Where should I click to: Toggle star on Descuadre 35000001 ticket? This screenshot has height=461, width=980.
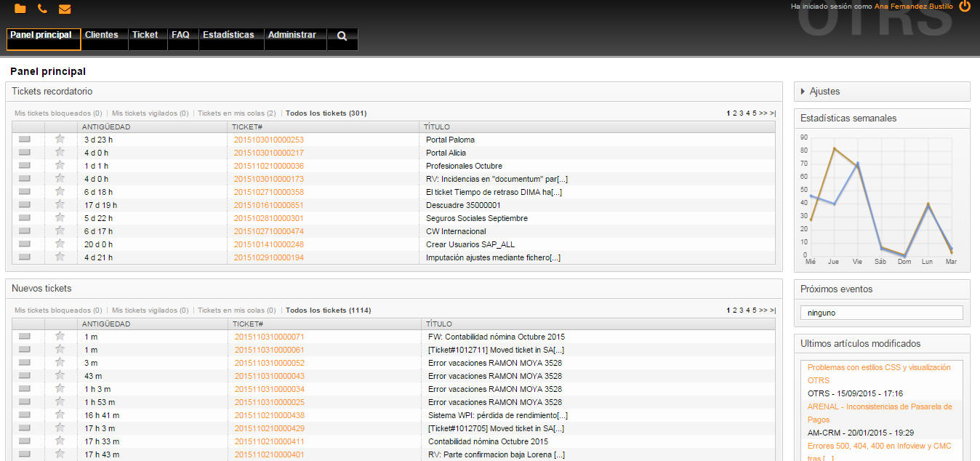(x=60, y=204)
